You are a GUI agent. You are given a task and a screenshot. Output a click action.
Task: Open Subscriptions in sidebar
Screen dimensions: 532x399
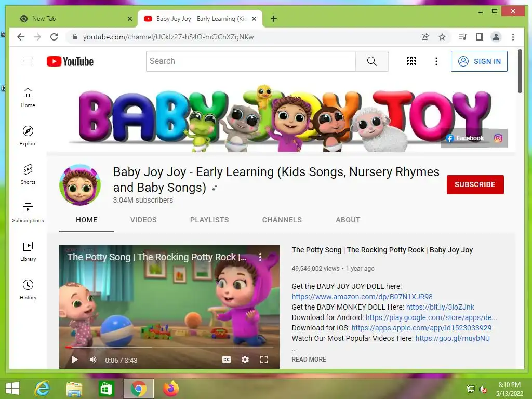point(28,212)
